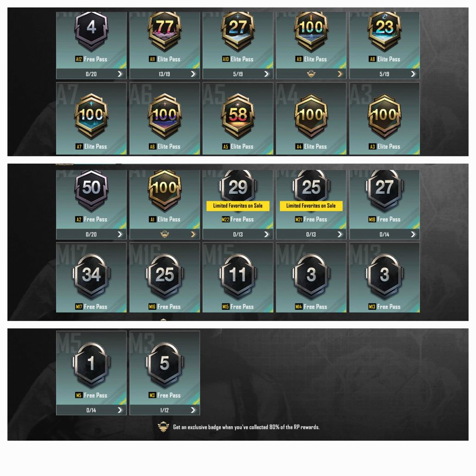Screen dimensions: 476x476
Task: Click Limited Favorites on Sale banner on M22
Action: 238,206
